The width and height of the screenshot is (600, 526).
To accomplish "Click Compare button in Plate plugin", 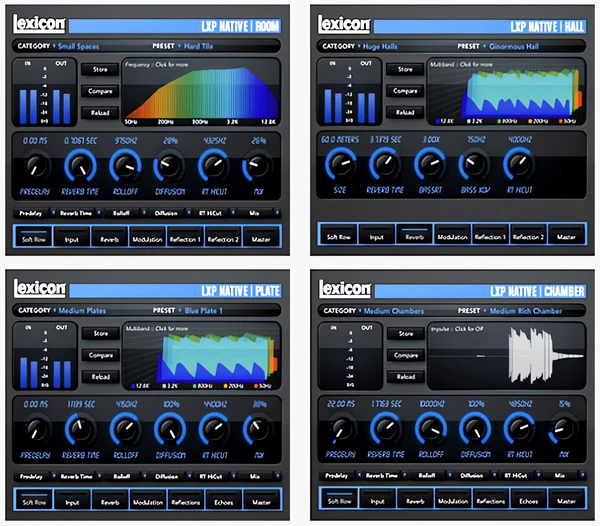I will 101,355.
